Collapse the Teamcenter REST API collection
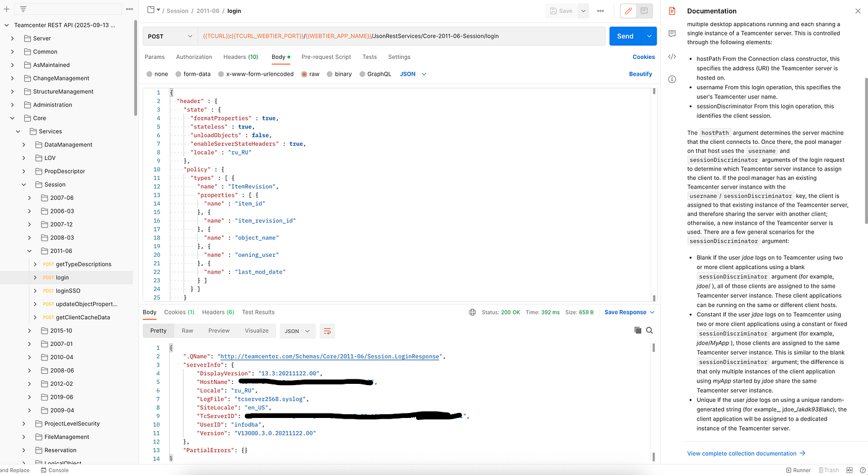This screenshot has height=475, width=868. tap(7, 25)
